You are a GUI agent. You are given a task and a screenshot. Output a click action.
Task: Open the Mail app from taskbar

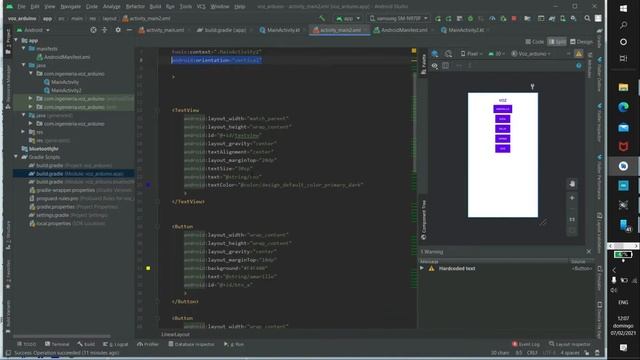point(623,127)
